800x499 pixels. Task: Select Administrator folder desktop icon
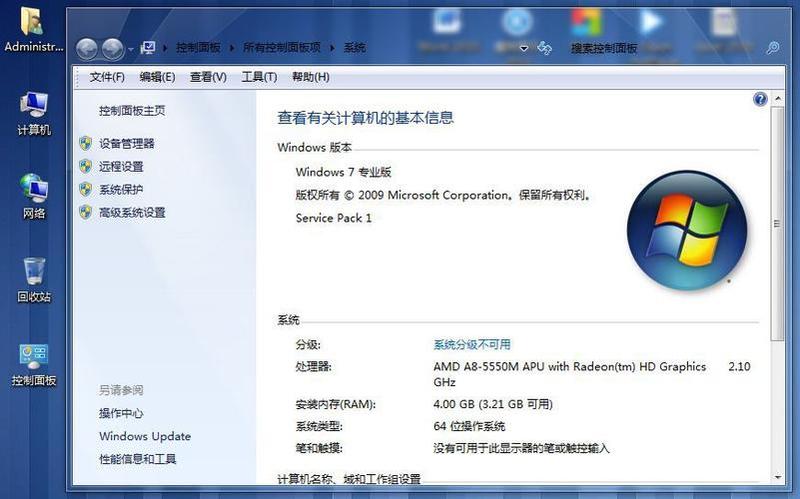click(x=33, y=30)
